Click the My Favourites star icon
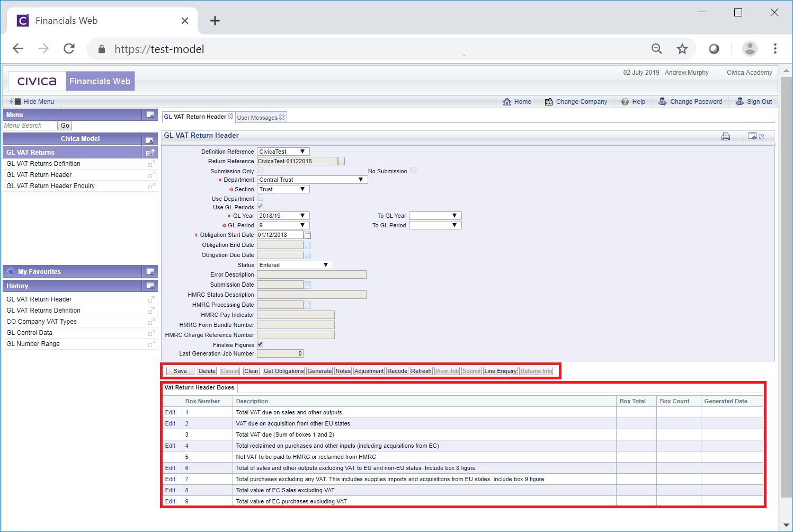 tap(11, 271)
